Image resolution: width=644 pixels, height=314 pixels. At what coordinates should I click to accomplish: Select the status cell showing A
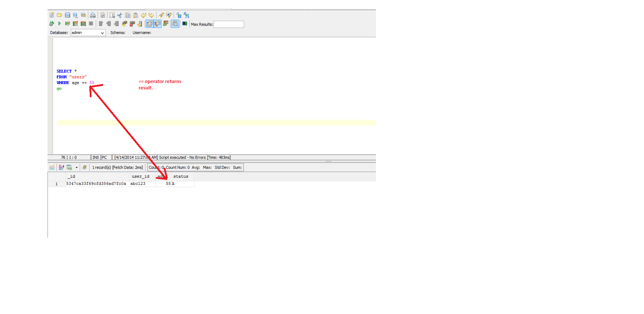(x=183, y=184)
